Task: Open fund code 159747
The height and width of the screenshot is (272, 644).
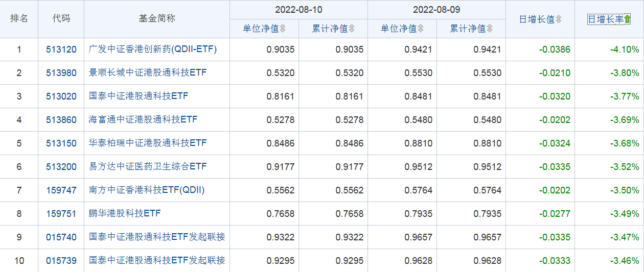Action: click(61, 190)
